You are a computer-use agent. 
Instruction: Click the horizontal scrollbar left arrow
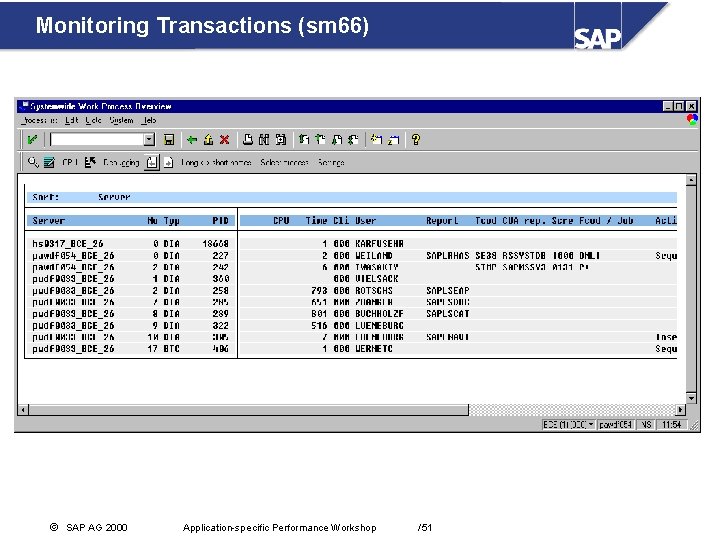23,409
